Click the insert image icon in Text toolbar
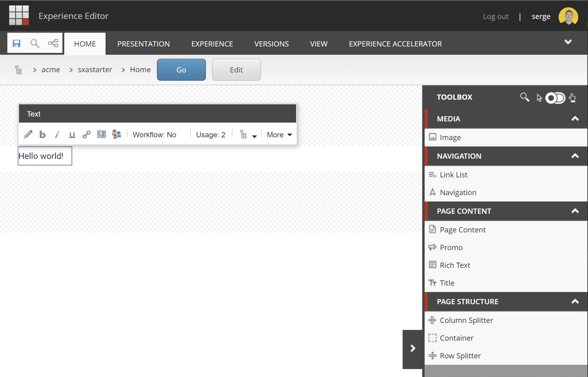 101,134
